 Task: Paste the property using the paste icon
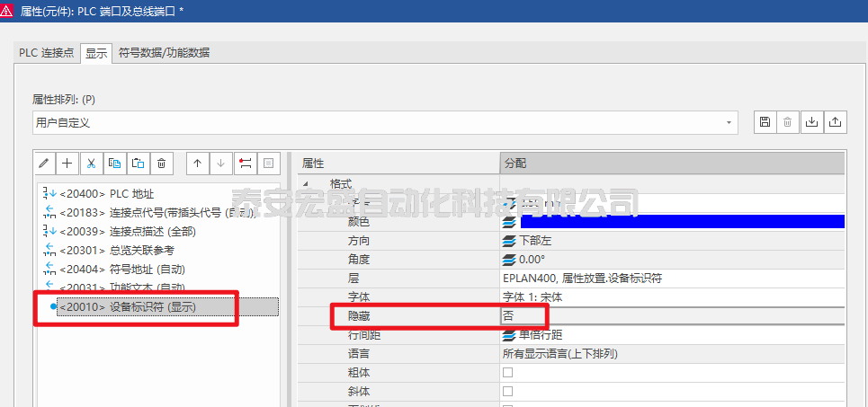pos(138,163)
